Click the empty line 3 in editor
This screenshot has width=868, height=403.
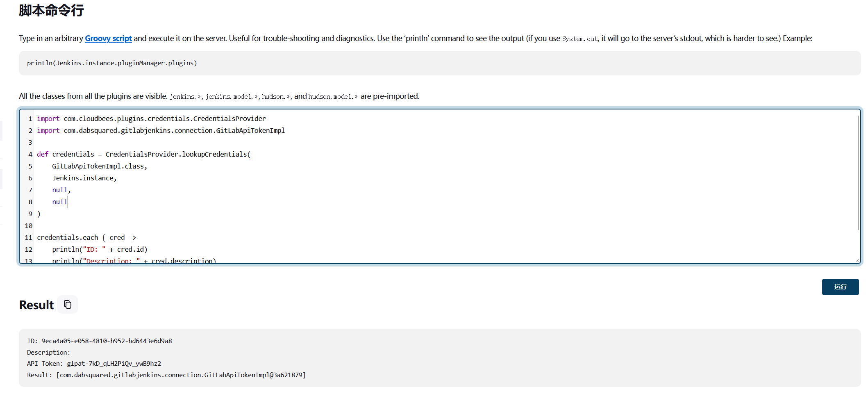point(164,143)
